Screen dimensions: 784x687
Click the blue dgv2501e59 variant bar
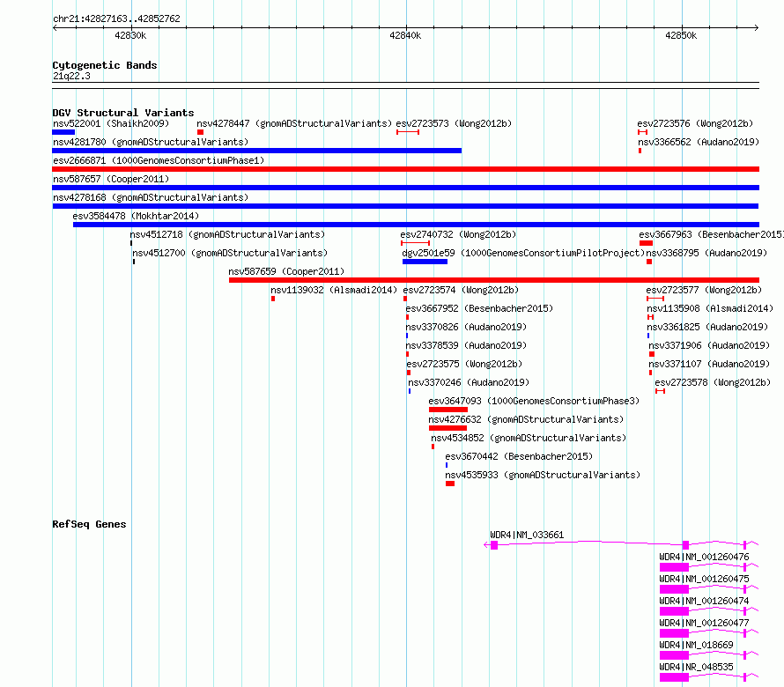425,262
